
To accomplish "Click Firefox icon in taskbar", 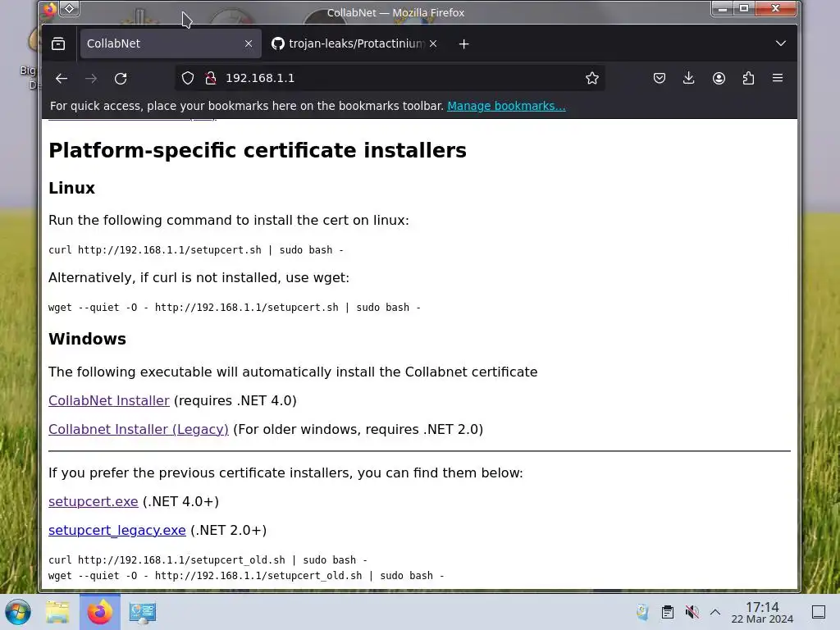I will [99, 612].
